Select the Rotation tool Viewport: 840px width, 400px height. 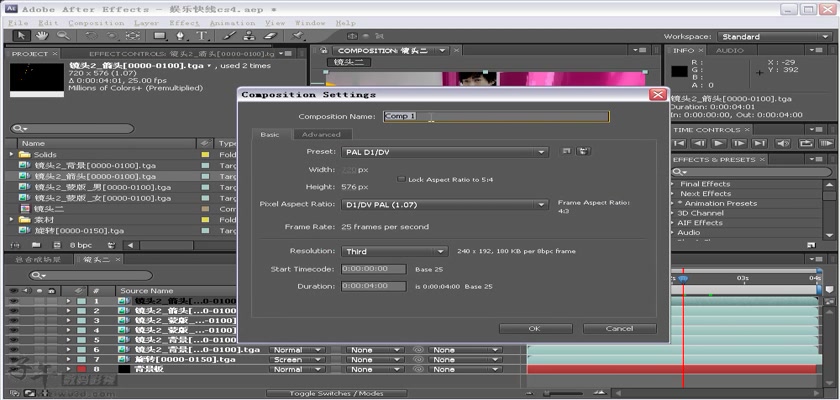coord(91,36)
